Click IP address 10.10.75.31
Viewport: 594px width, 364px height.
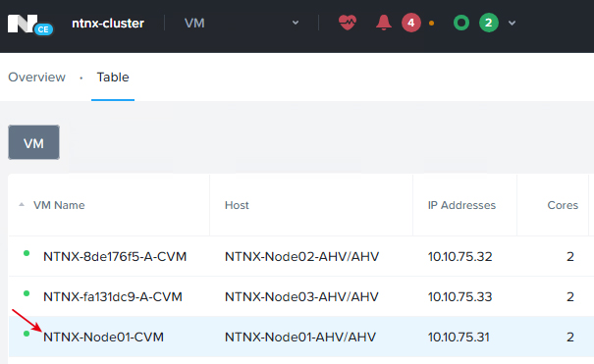coord(459,337)
